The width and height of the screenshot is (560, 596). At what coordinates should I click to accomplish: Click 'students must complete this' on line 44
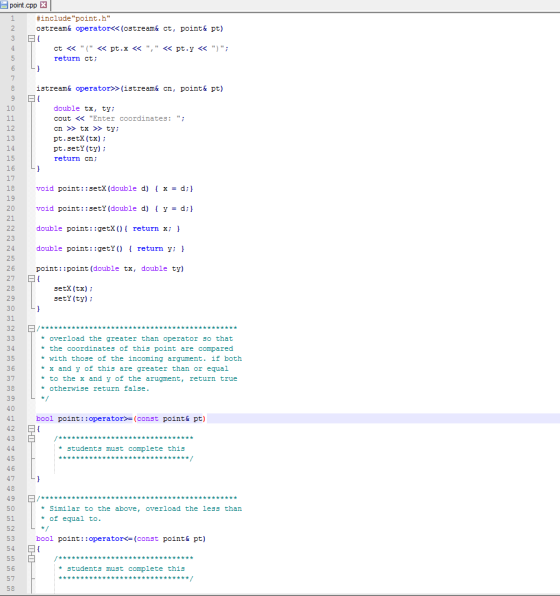coord(126,449)
